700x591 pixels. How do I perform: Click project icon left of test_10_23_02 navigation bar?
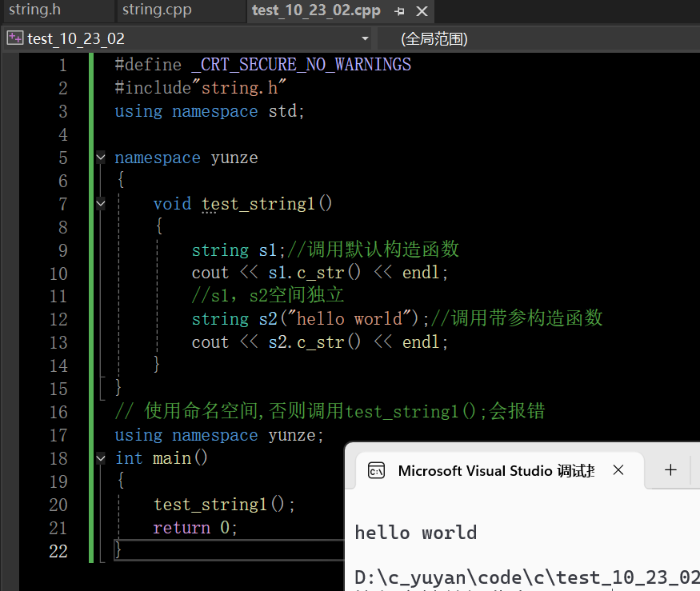point(14,38)
